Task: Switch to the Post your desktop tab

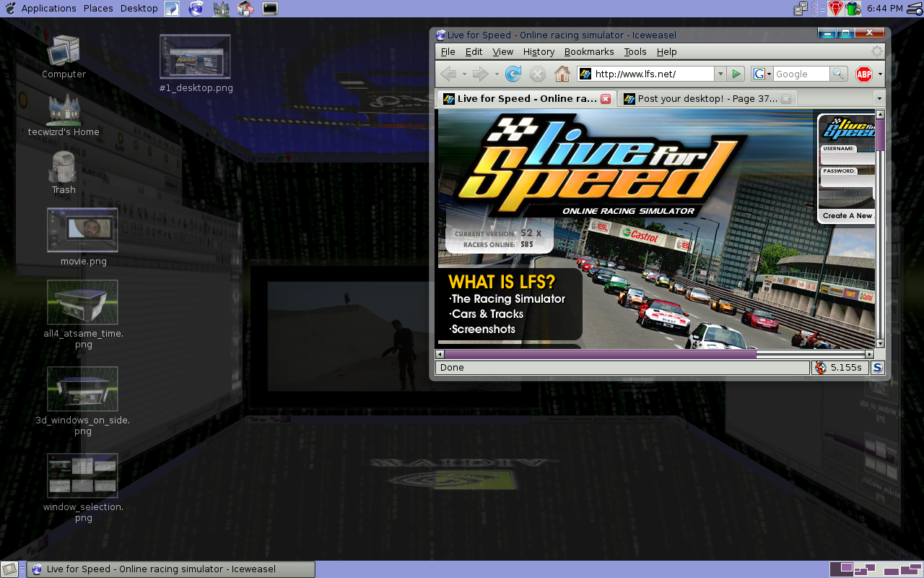Action: pyautogui.click(x=706, y=99)
